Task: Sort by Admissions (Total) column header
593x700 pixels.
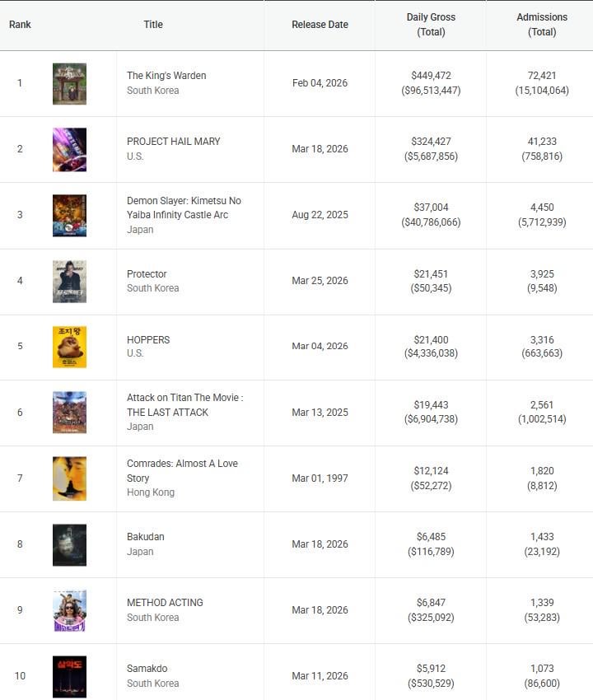Action: tap(541, 25)
